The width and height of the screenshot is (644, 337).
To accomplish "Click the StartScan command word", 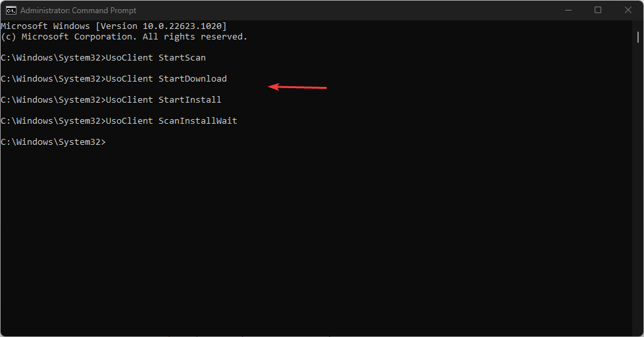I will [x=182, y=57].
